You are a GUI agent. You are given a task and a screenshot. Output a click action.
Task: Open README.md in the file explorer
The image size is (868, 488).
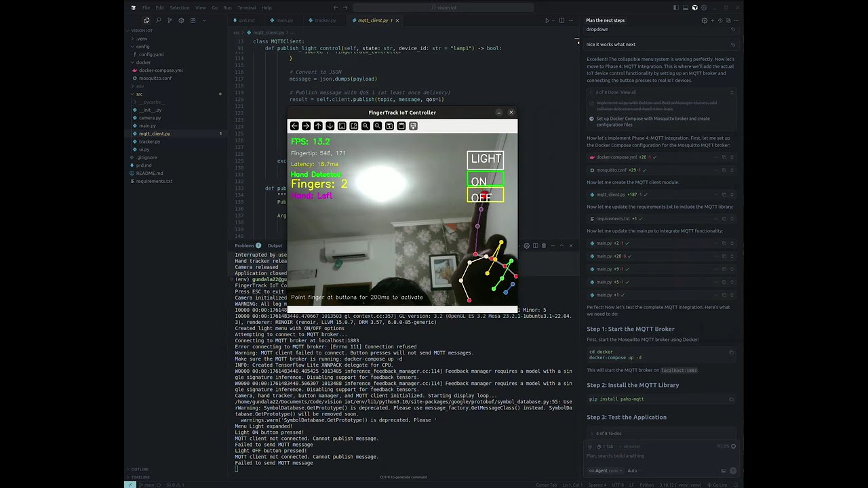[149, 173]
